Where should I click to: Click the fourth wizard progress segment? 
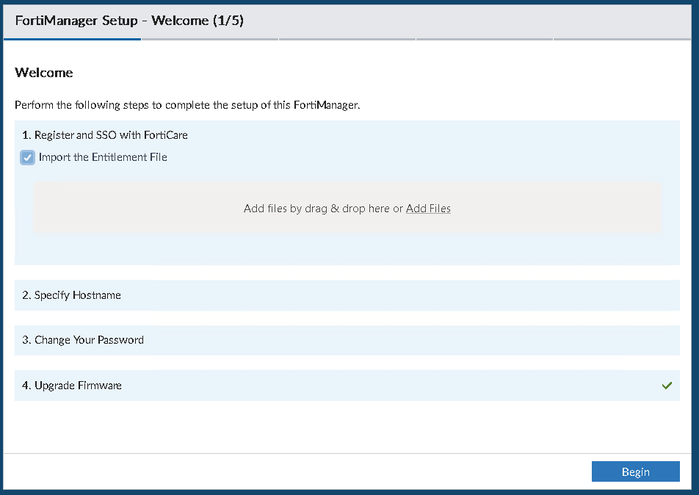(486, 39)
